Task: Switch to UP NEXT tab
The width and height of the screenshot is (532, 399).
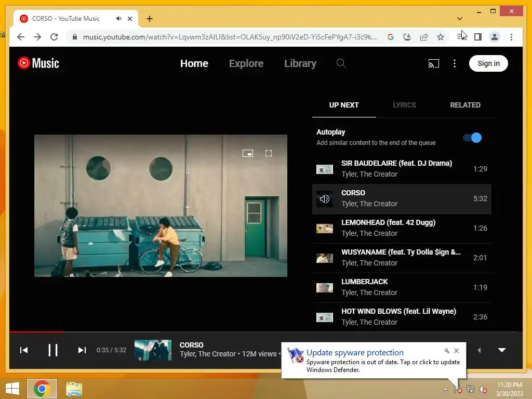Action: tap(344, 105)
